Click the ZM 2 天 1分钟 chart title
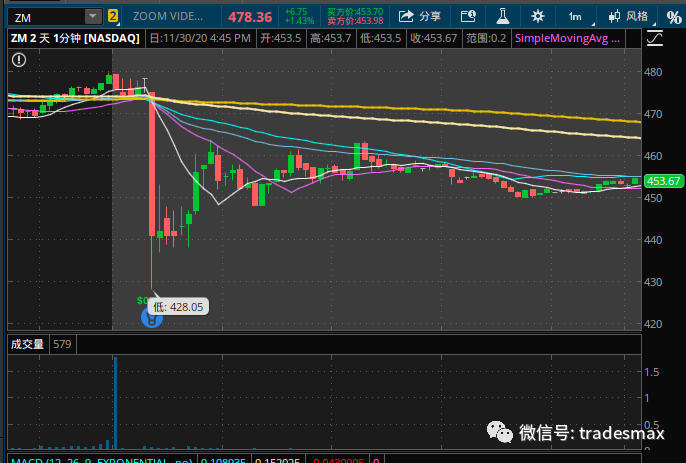 coord(75,39)
